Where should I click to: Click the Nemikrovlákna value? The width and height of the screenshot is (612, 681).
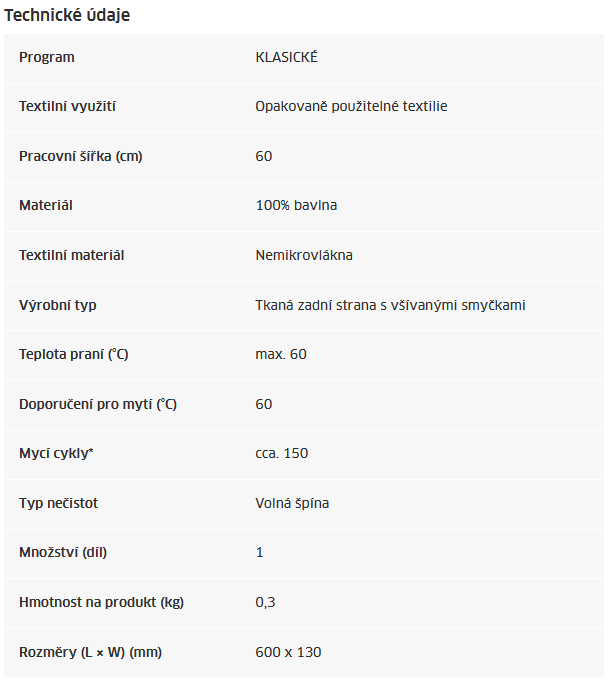[x=304, y=255]
